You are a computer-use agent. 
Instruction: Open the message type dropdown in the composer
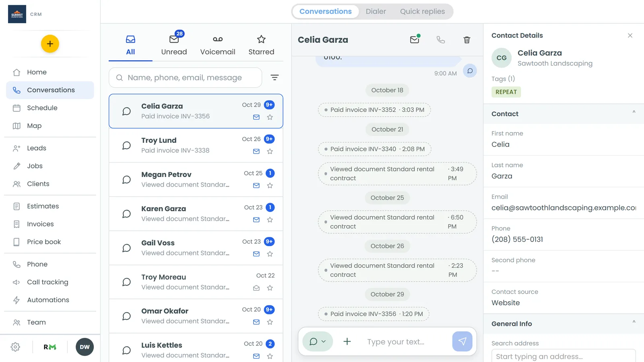pyautogui.click(x=318, y=341)
